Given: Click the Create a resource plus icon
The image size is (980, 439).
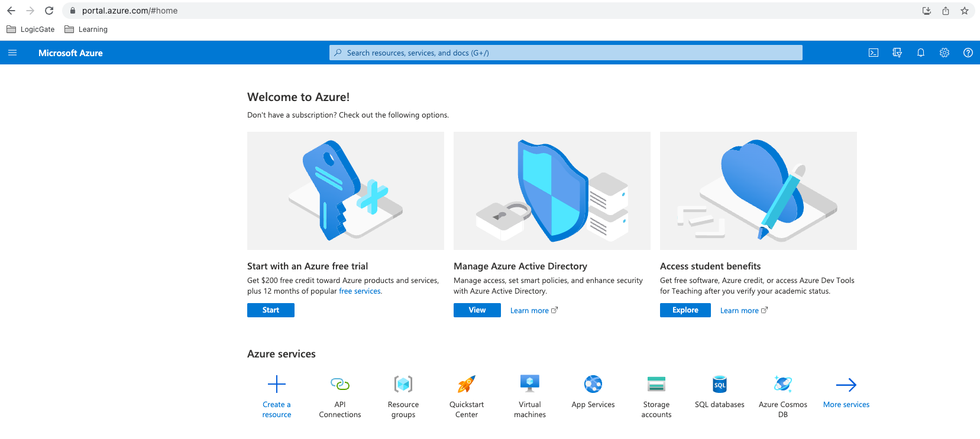Looking at the screenshot, I should [x=277, y=384].
